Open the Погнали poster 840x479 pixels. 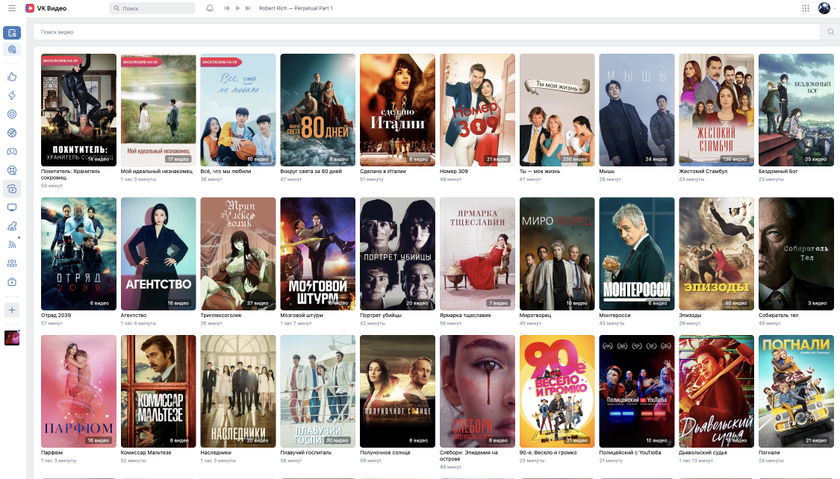(x=796, y=391)
